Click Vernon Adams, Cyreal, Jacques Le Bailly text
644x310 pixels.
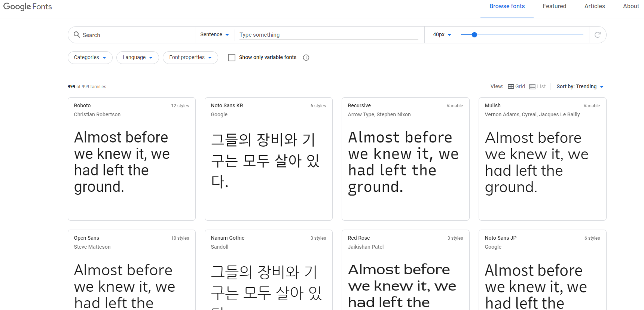point(532,114)
